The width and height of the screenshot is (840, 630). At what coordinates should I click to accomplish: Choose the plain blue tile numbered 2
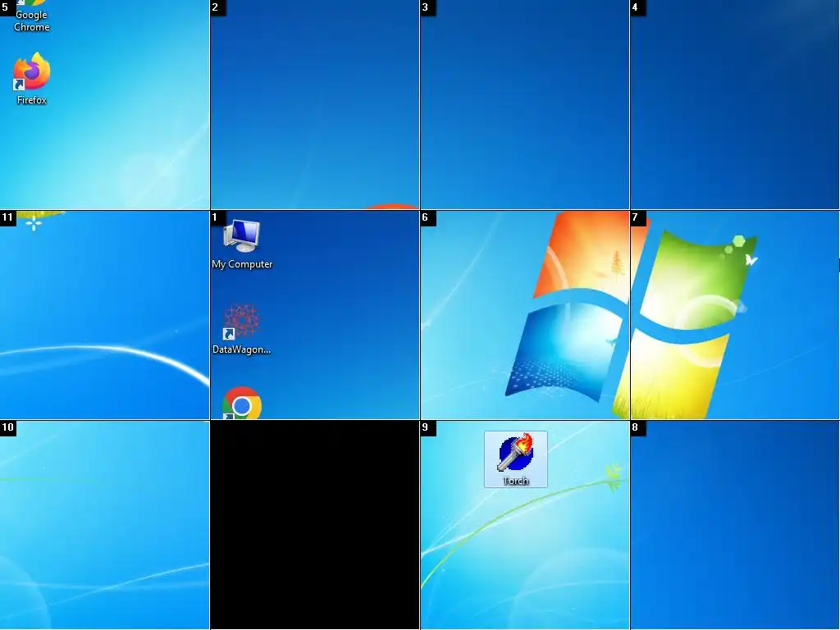[315, 105]
